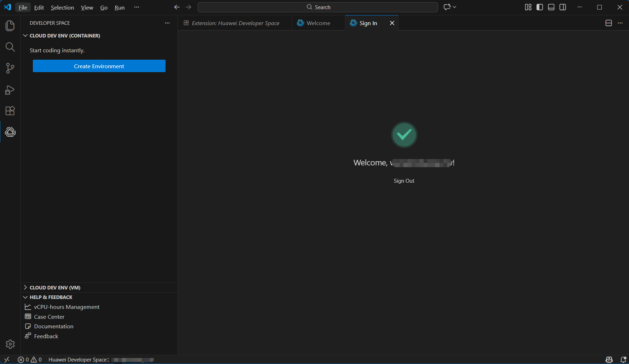Open notifications bell in status bar

(623, 359)
